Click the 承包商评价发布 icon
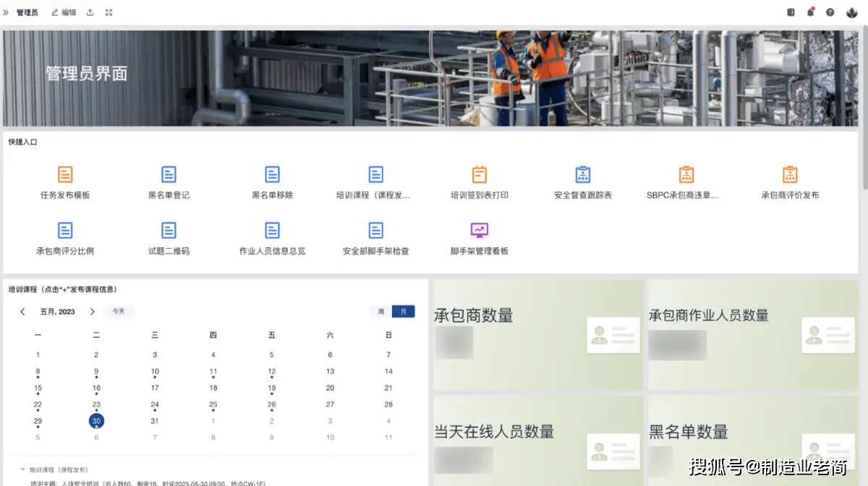The width and height of the screenshot is (868, 486). click(790, 174)
